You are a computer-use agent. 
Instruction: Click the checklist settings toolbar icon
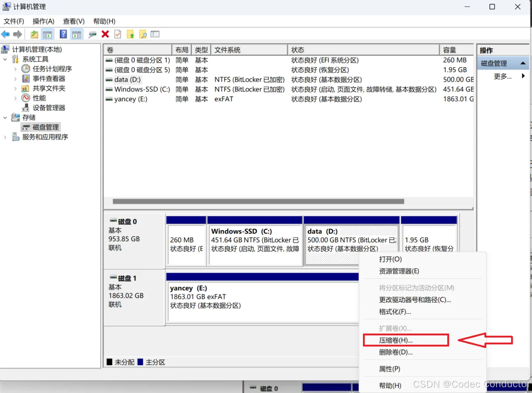coord(155,34)
